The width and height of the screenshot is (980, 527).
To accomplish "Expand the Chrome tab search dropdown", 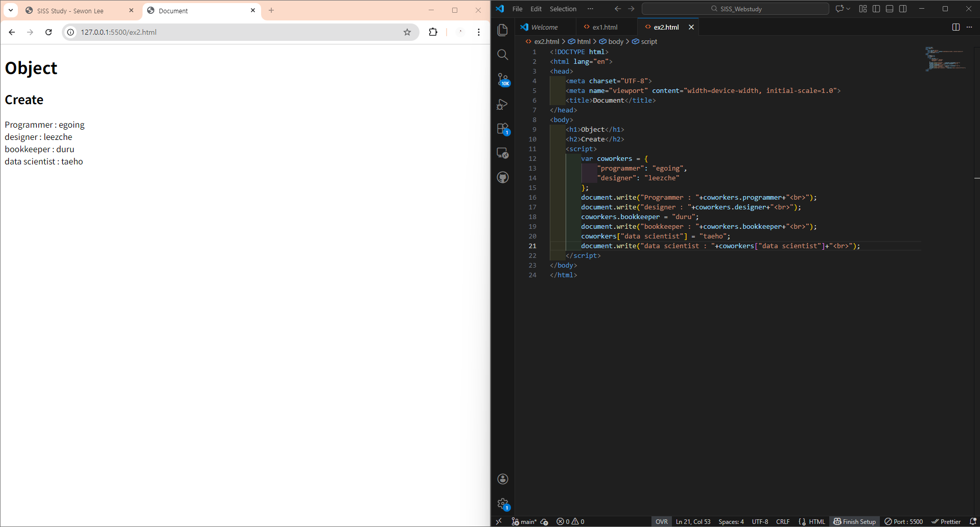I will (11, 10).
